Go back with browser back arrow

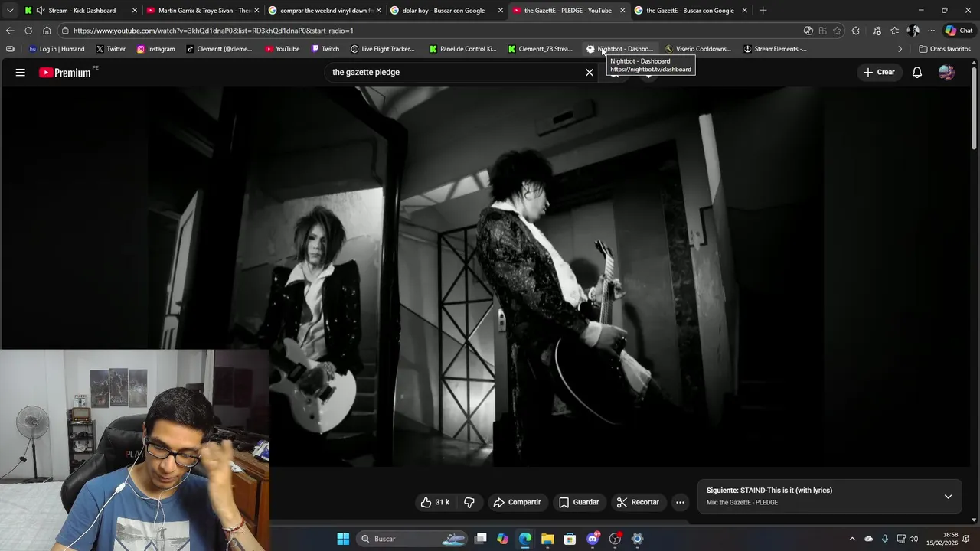10,31
